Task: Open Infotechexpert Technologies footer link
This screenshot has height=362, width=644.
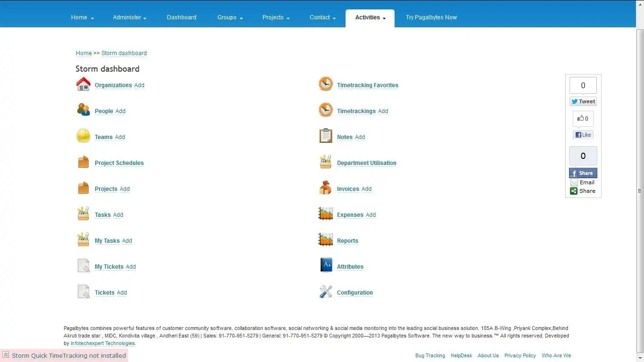Action: click(103, 344)
